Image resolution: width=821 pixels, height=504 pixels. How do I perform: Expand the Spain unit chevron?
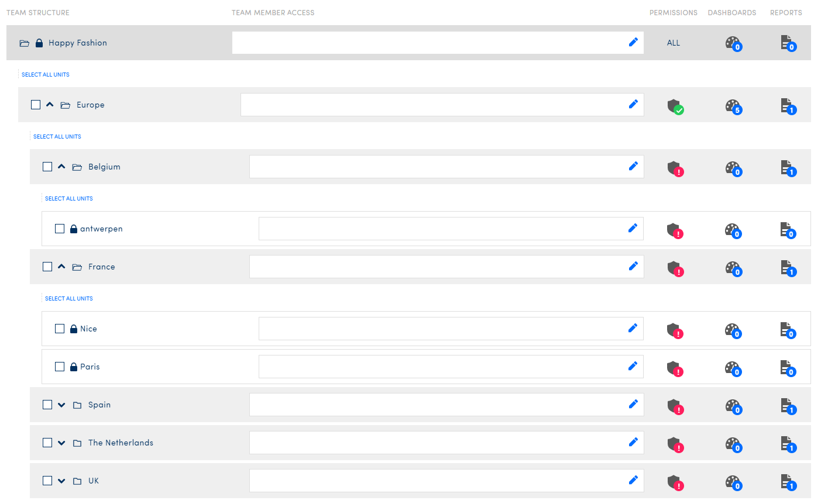[61, 405]
